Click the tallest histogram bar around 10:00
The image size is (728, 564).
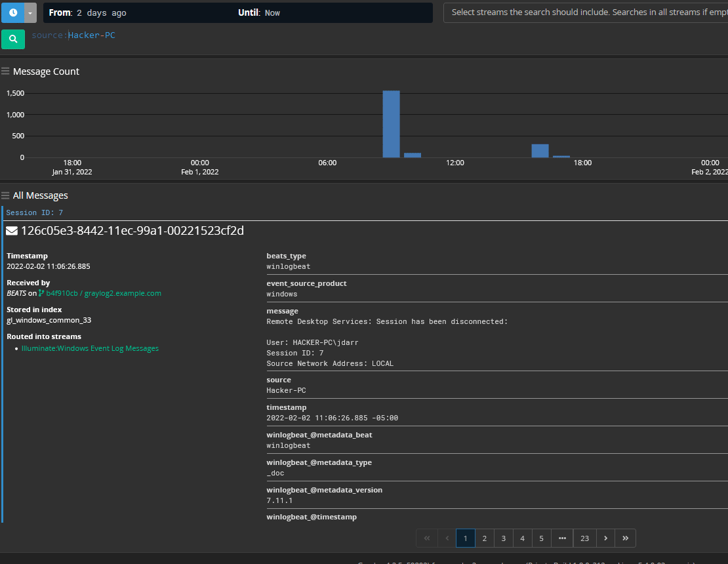pyautogui.click(x=391, y=125)
